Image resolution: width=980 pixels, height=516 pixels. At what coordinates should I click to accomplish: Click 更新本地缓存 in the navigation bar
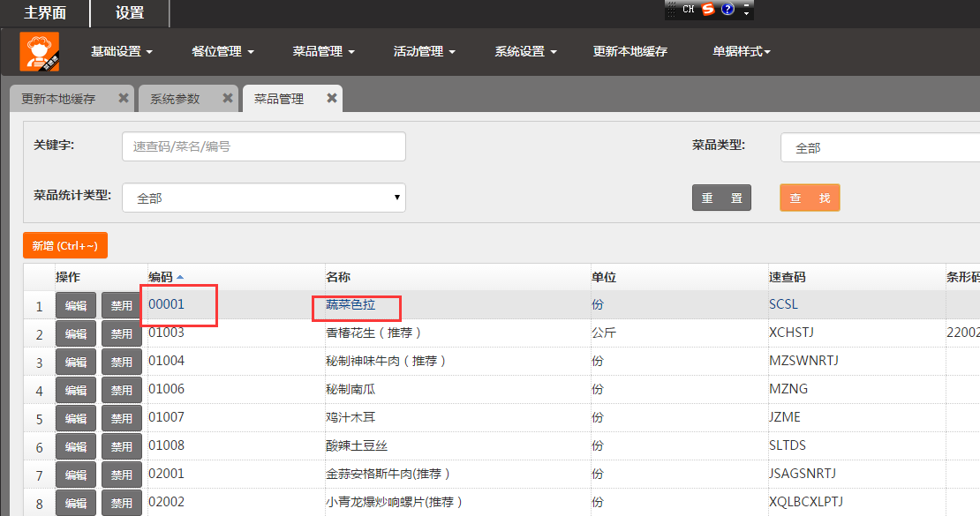(630, 51)
